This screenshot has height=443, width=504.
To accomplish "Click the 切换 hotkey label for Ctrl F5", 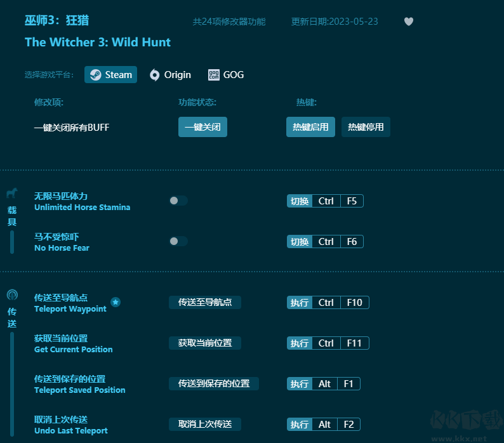I will point(300,201).
